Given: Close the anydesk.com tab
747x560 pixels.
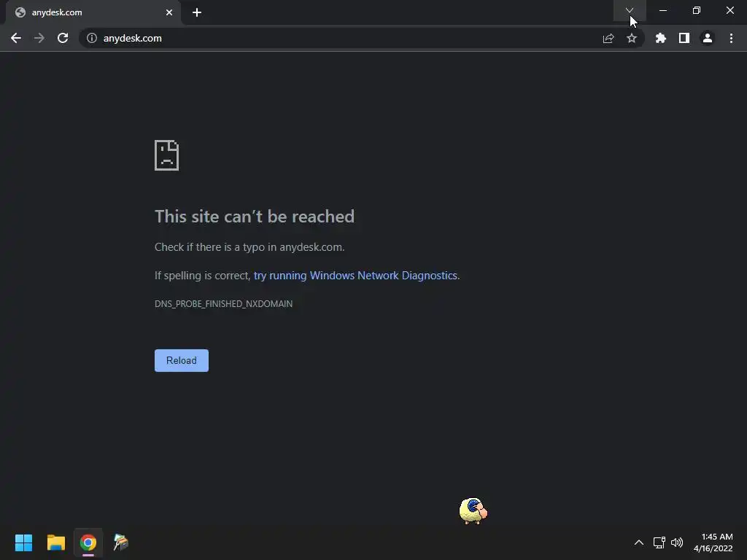Looking at the screenshot, I should click(x=169, y=12).
